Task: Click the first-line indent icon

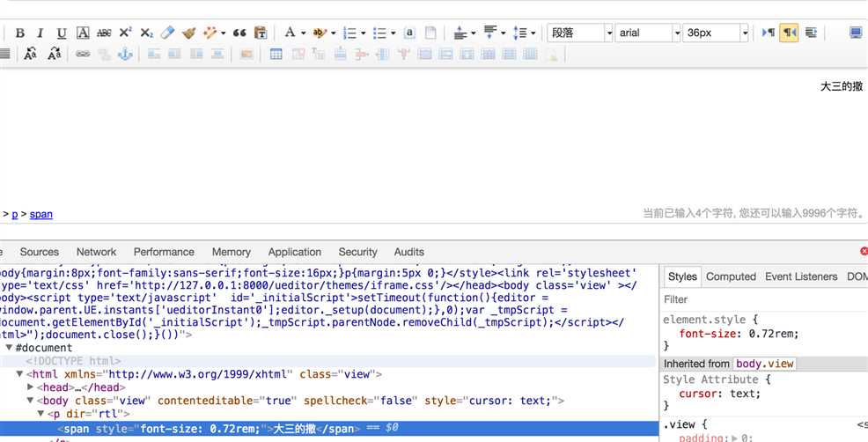Action: click(811, 33)
